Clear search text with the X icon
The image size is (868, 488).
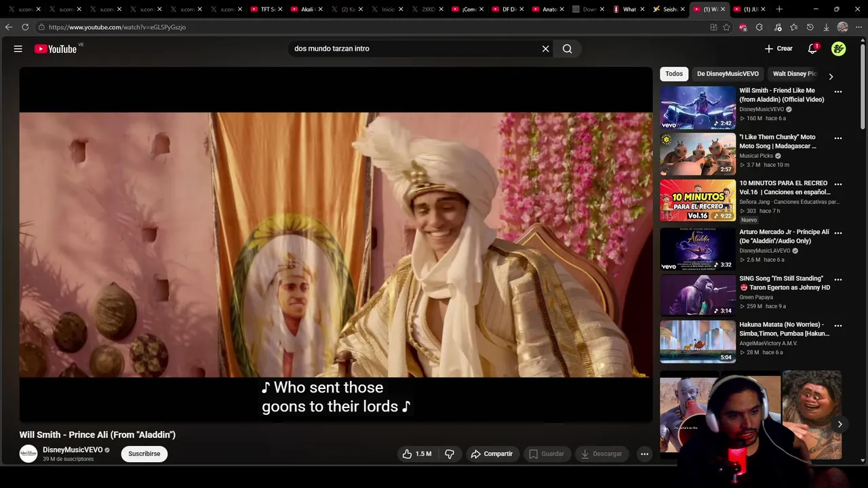[x=545, y=49]
